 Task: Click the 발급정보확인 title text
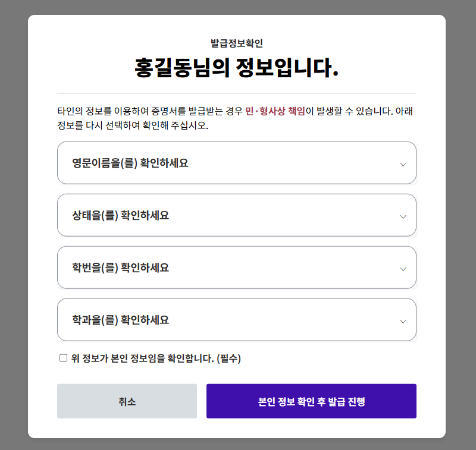pyautogui.click(x=236, y=43)
